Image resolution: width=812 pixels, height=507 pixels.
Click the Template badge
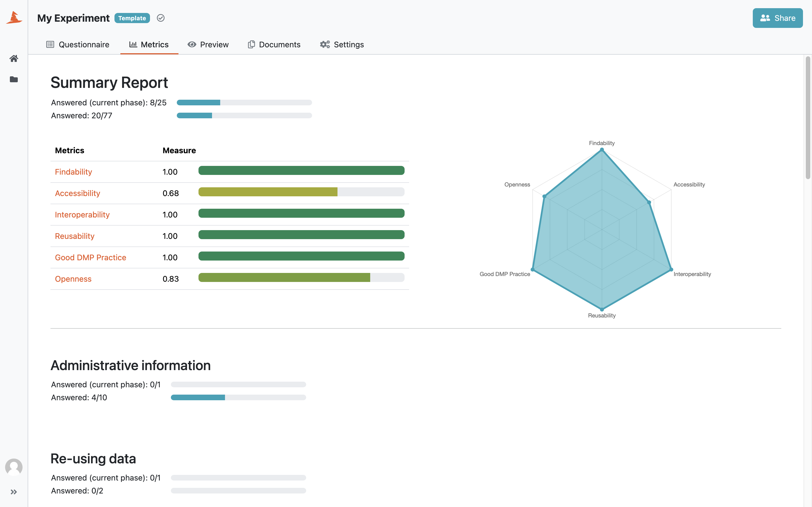pyautogui.click(x=132, y=18)
